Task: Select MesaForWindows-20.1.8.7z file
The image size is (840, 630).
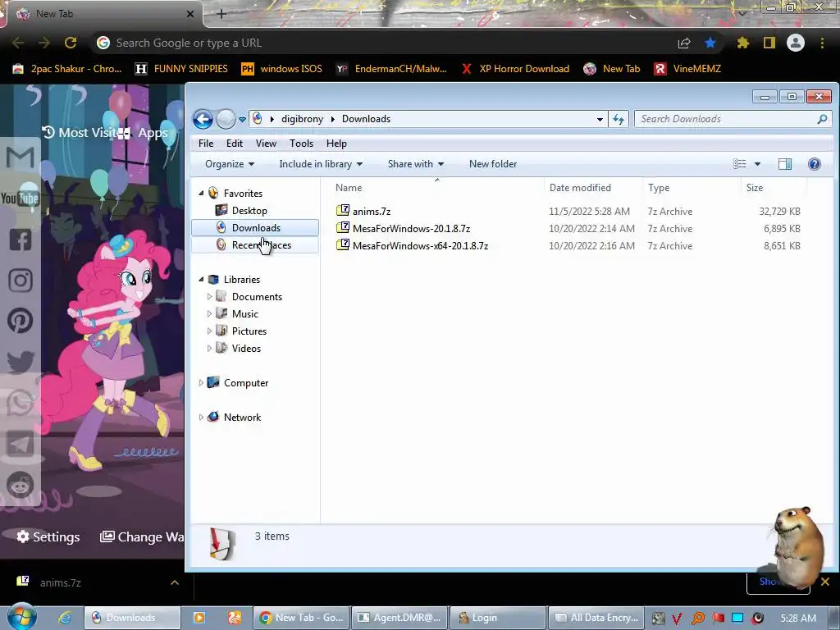Action: coord(411,228)
